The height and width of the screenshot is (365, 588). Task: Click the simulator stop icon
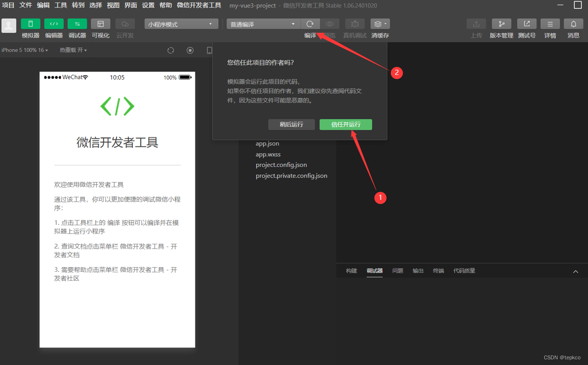[190, 51]
